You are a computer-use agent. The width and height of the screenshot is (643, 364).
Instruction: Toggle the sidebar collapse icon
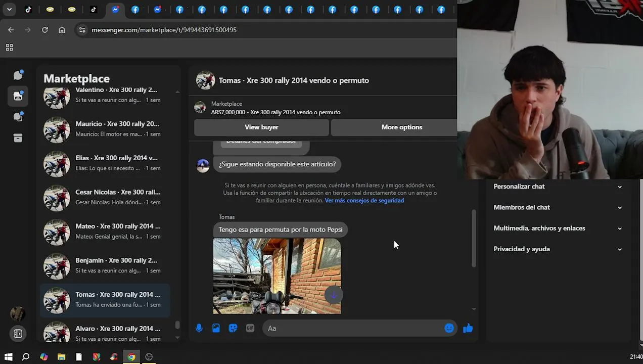tap(18, 334)
